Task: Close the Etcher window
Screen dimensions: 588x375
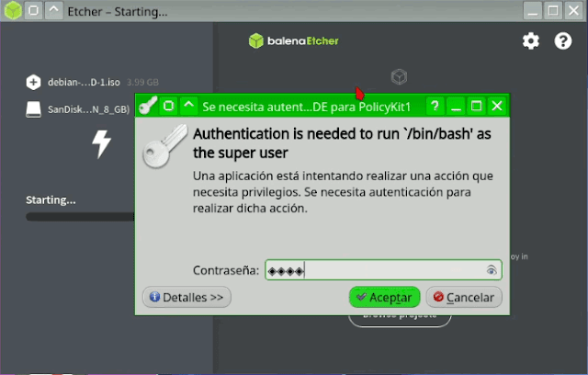Action: 573,10
